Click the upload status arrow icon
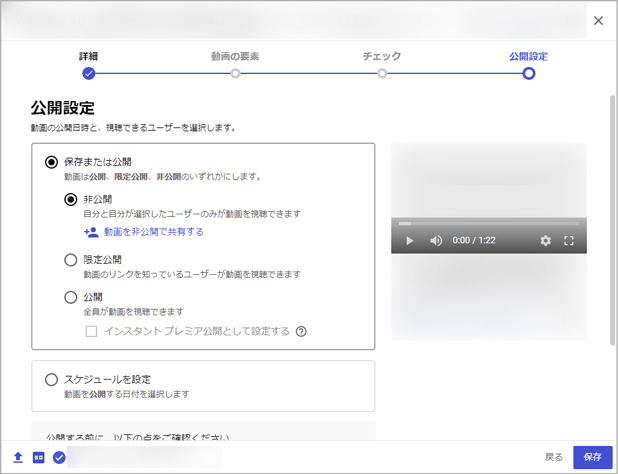 [x=18, y=457]
